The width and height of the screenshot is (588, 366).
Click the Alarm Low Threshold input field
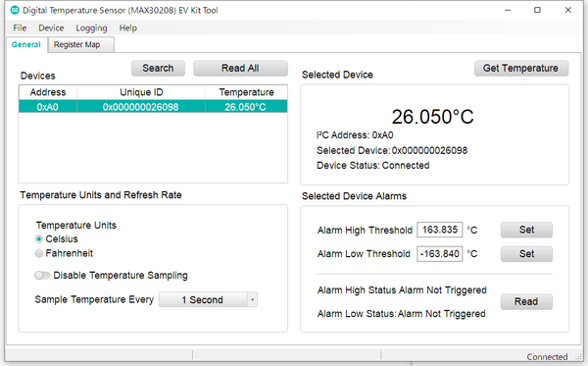[439, 254]
